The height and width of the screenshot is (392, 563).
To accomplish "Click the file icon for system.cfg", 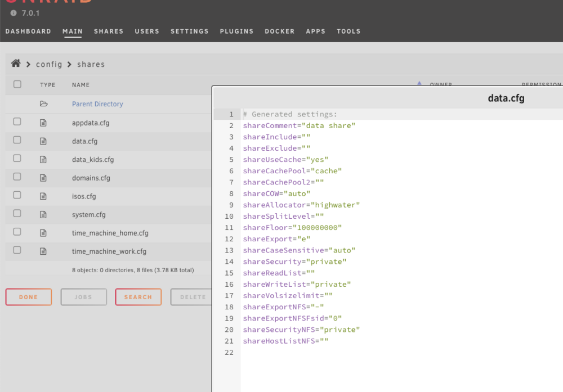I will (43, 214).
